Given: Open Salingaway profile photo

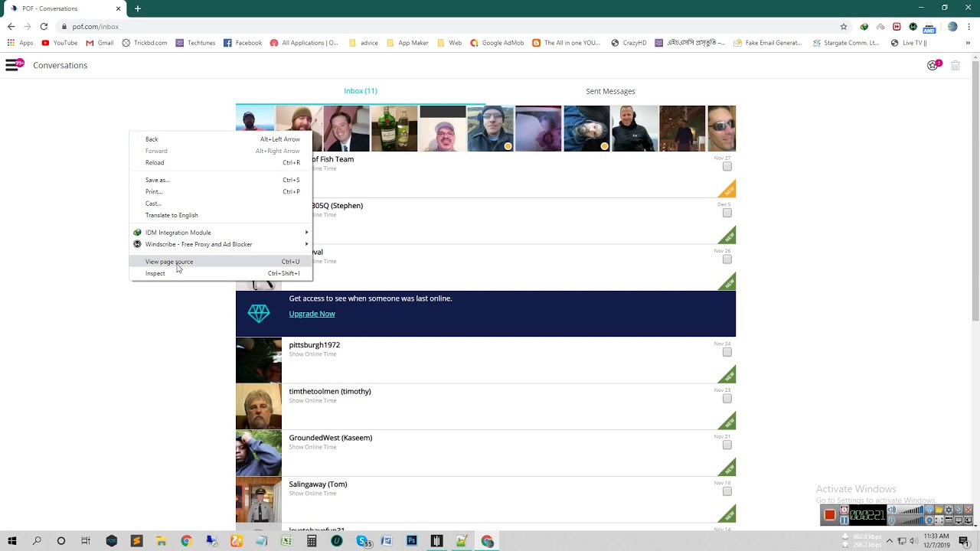Looking at the screenshot, I should [259, 499].
